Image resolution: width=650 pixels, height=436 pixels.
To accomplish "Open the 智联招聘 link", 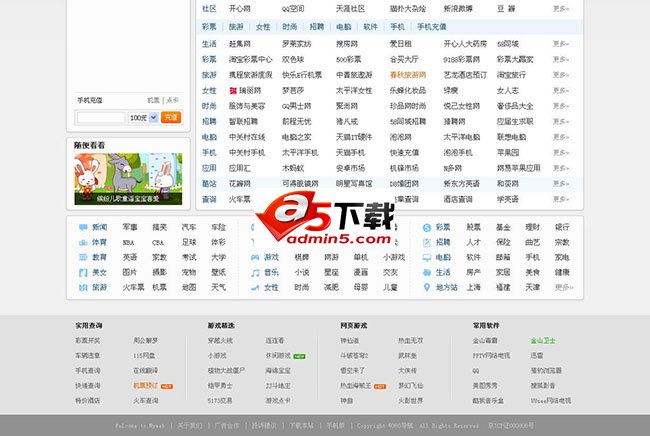I will pos(243,121).
